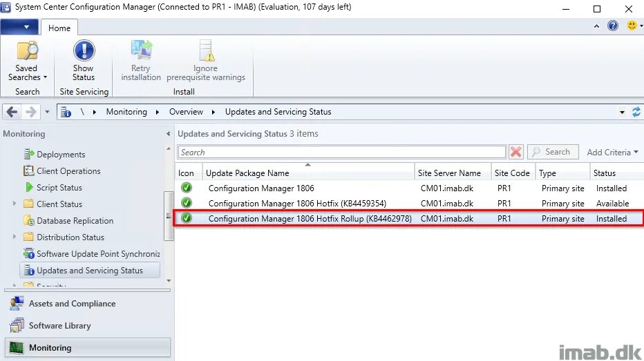Select the Home ribbon tab
The image size is (644, 361).
(x=59, y=28)
